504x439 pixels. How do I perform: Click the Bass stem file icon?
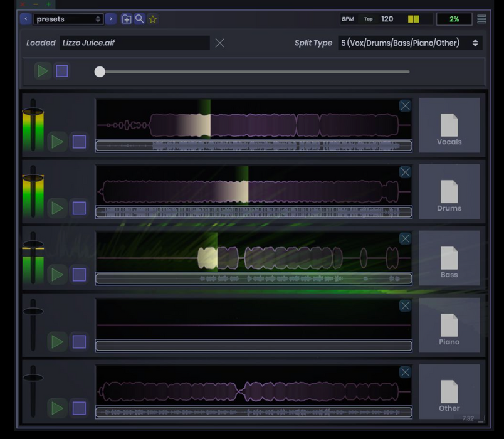click(449, 259)
